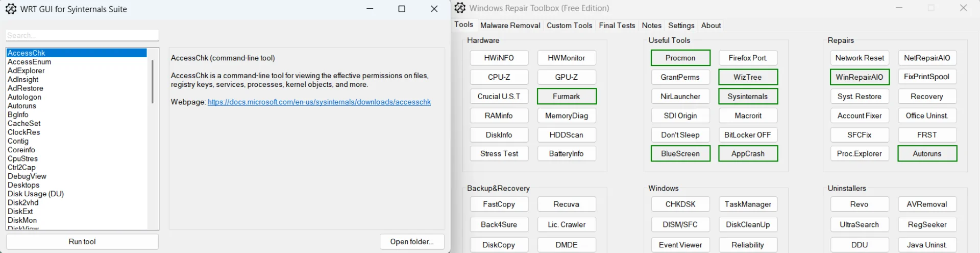The width and height of the screenshot is (980, 253).
Task: Select the highlighted AccessChk list entry
Action: 77,53
